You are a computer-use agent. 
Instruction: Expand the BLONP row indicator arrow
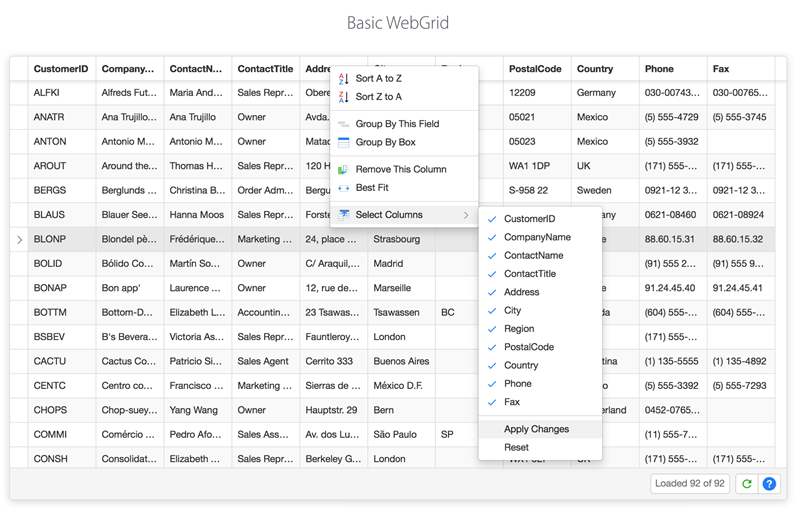(x=19, y=240)
